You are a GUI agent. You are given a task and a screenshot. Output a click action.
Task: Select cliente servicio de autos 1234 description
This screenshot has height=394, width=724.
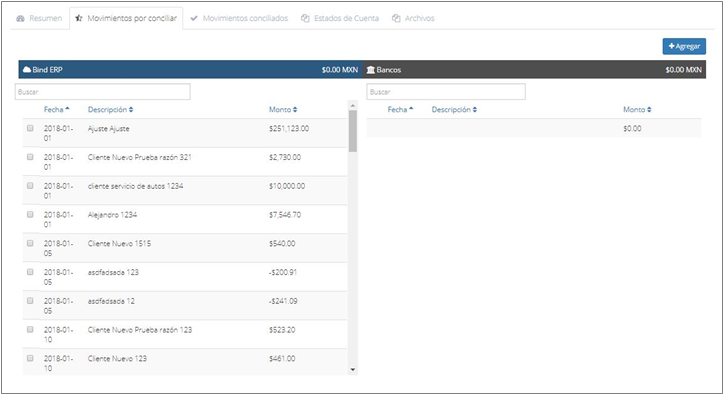pos(135,186)
